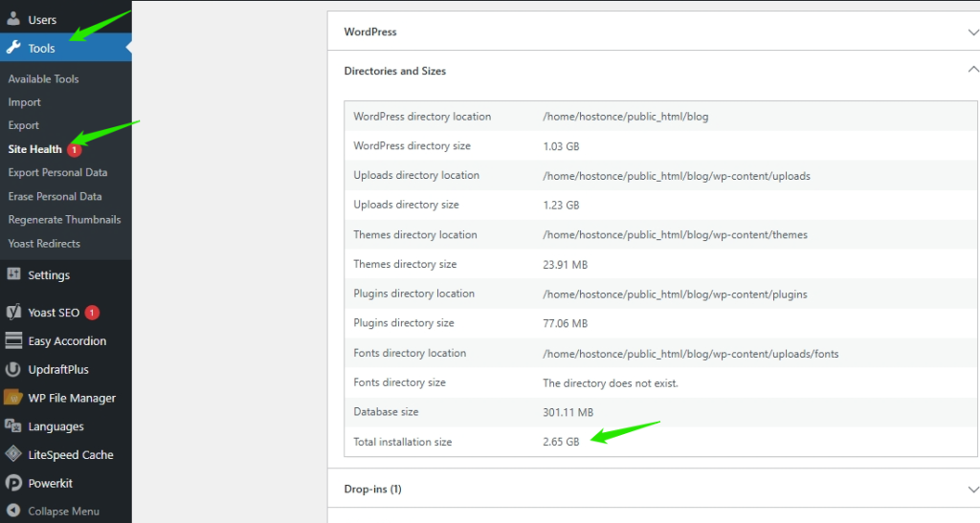Open the Yoast SEO menu

[x=66, y=312]
